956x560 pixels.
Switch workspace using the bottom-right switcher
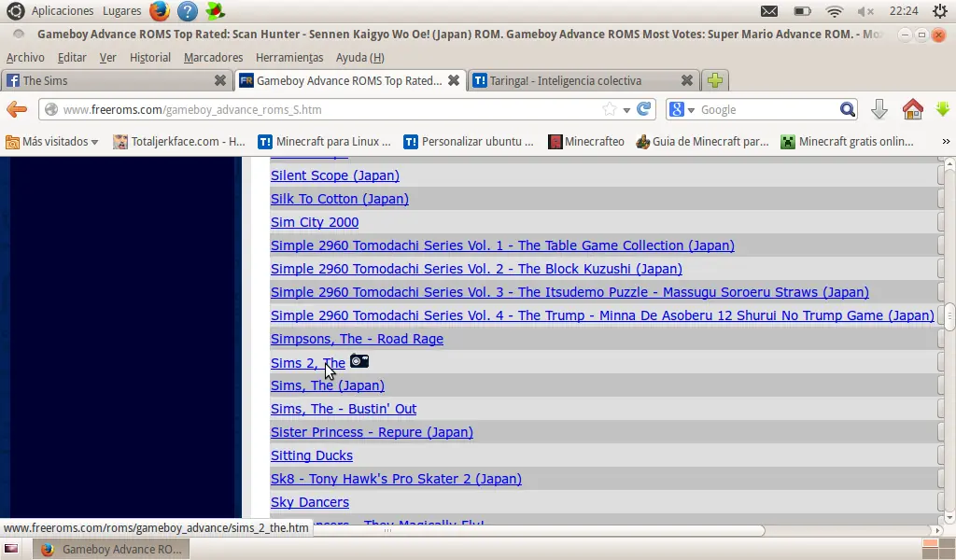937,549
